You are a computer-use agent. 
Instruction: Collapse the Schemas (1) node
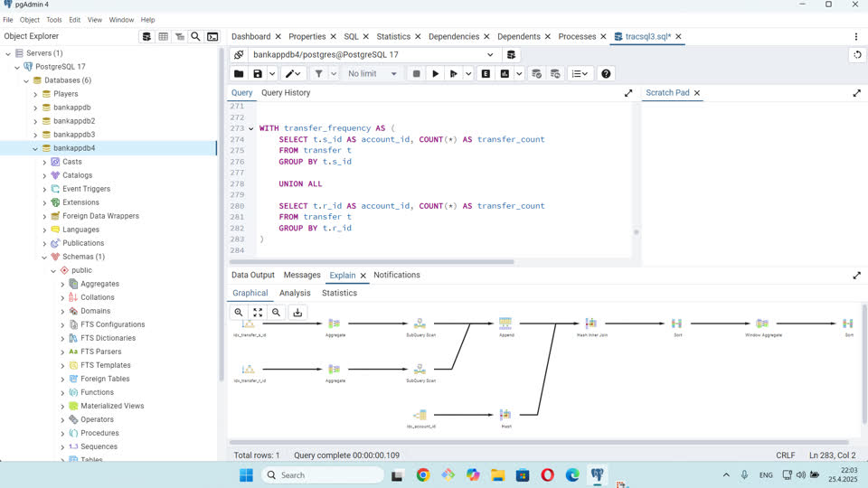pos(44,257)
